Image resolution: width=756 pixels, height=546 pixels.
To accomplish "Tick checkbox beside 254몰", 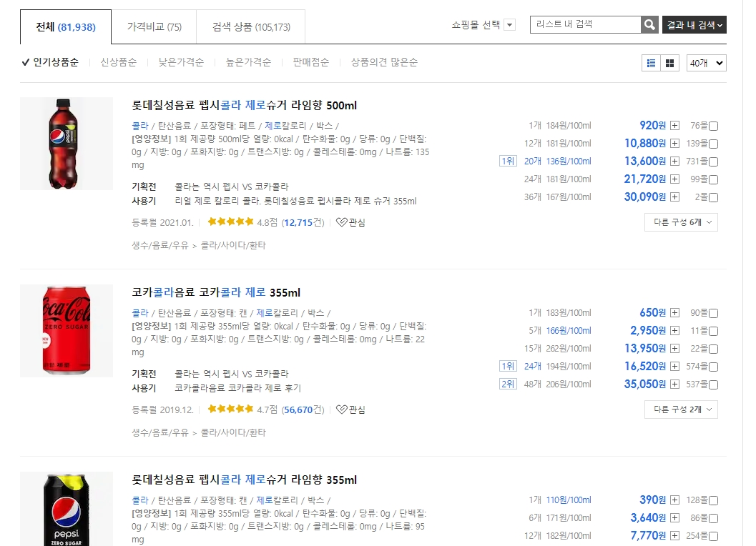I will (714, 537).
